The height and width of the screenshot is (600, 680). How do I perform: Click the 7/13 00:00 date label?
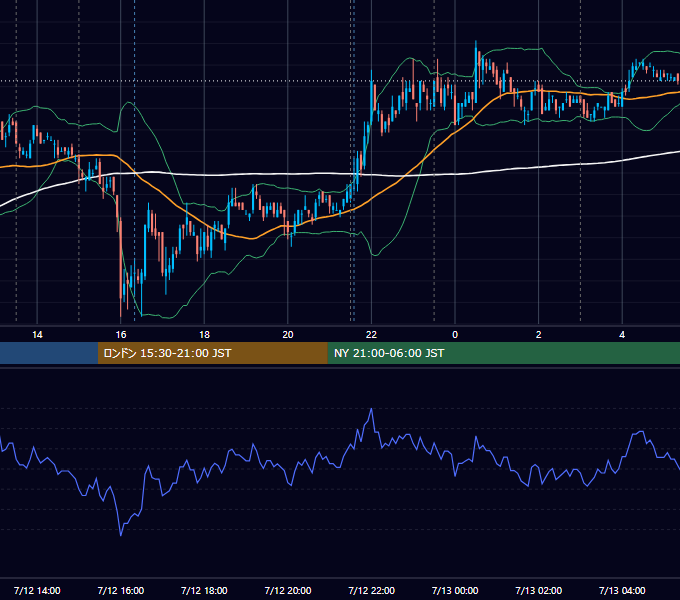click(x=455, y=590)
